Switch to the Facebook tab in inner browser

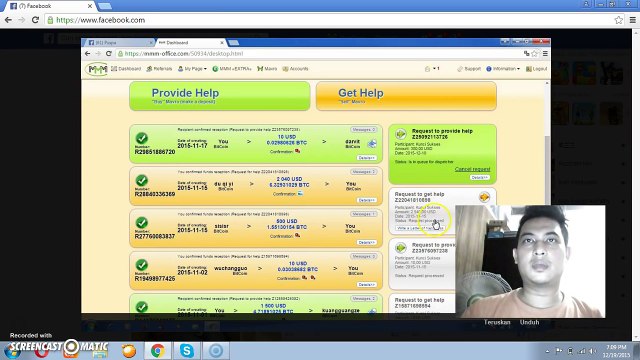pyautogui.click(x=118, y=42)
